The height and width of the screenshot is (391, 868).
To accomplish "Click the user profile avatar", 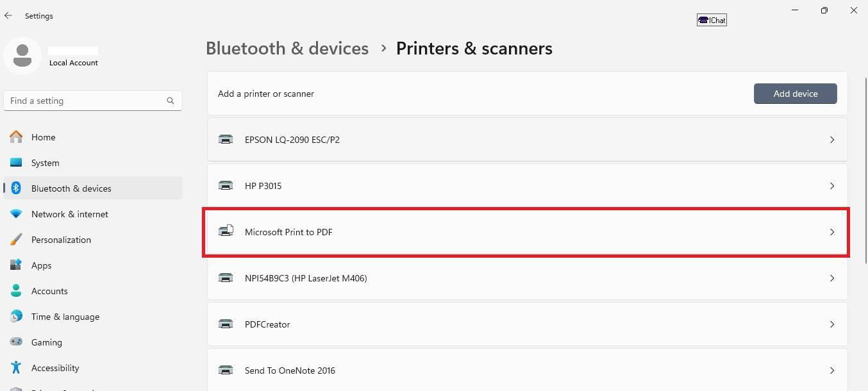I will tap(22, 56).
